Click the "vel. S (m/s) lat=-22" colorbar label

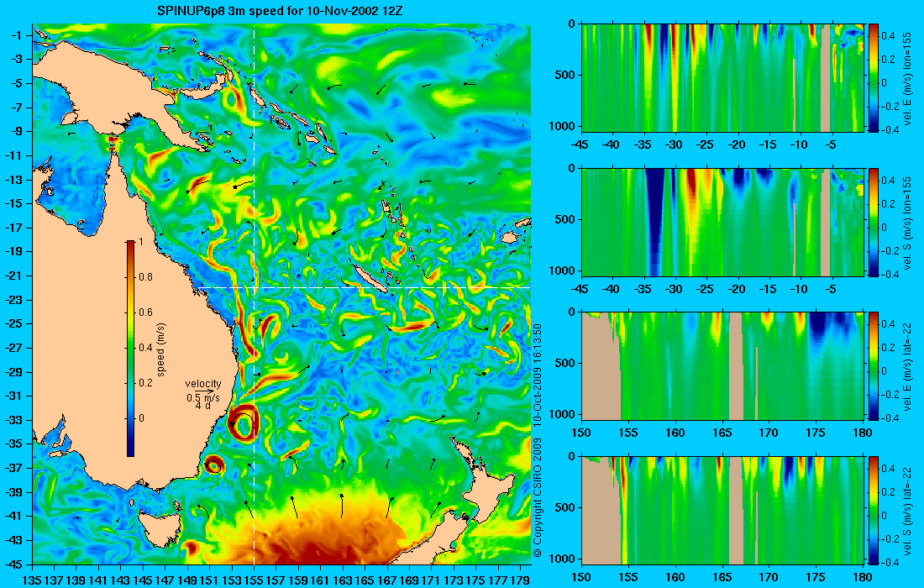tap(907, 511)
